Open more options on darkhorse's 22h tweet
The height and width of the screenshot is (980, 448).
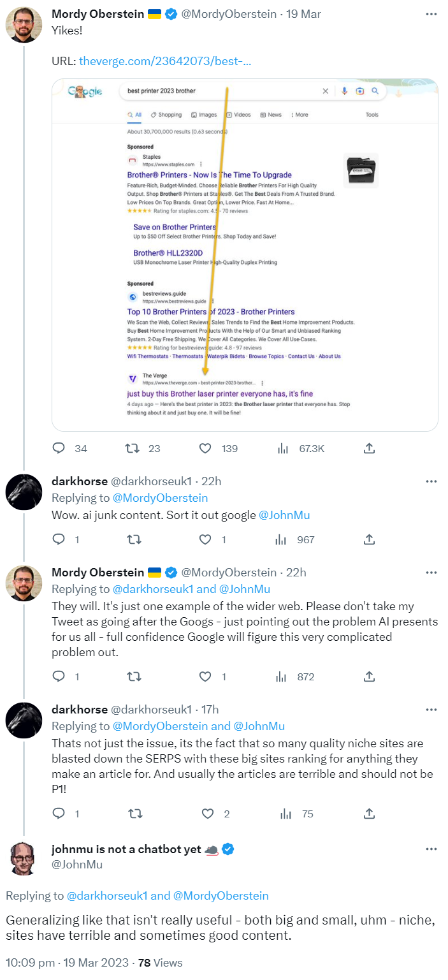pos(431,481)
